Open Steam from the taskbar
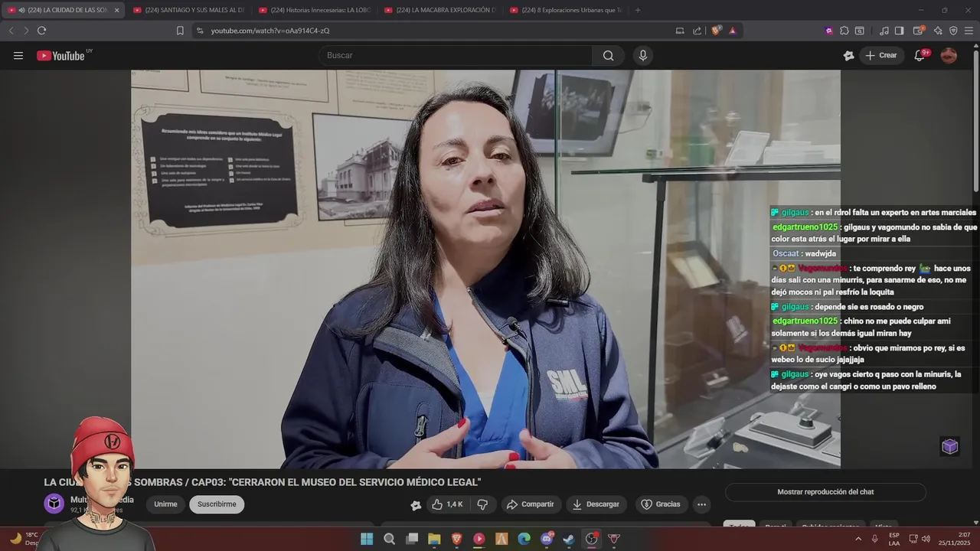 pos(569,539)
